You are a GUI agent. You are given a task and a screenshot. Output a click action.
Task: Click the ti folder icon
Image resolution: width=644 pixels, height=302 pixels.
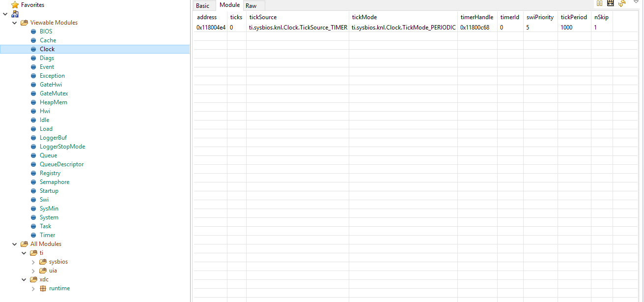[x=33, y=253]
